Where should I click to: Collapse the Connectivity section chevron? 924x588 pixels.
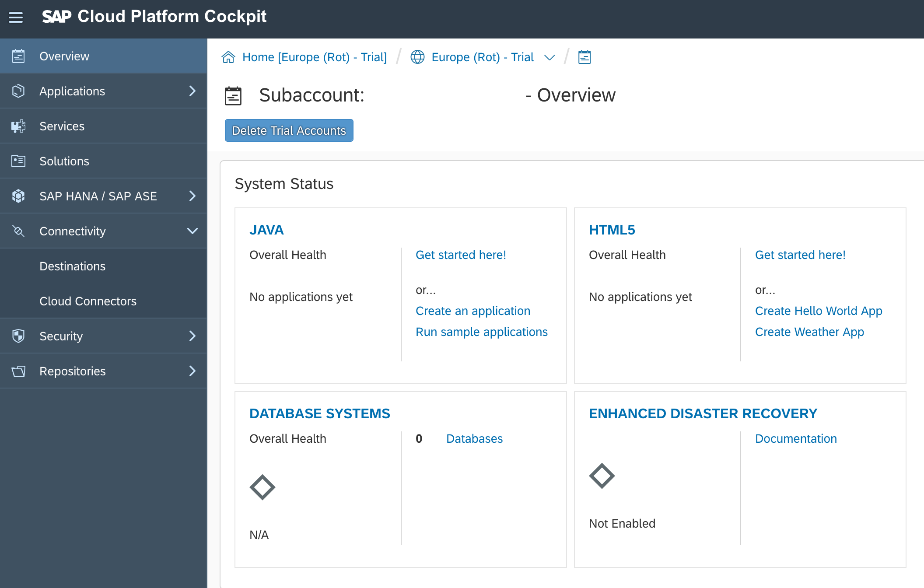(192, 231)
